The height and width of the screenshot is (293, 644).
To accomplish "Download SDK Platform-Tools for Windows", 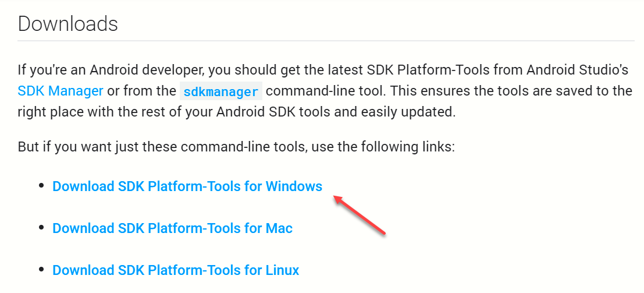I will 187,186.
